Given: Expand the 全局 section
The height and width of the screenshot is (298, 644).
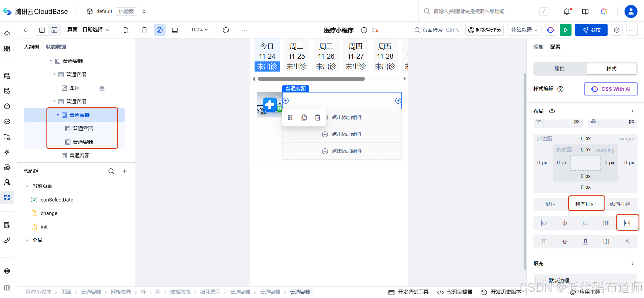Looking at the screenshot, I should click(x=27, y=240).
